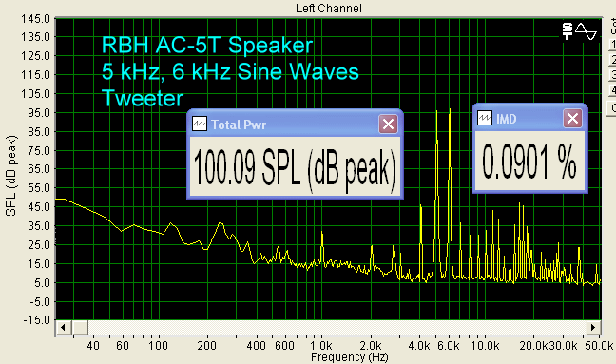
Task: Click the 5.0 y-axis value
Action: (x=42, y=282)
